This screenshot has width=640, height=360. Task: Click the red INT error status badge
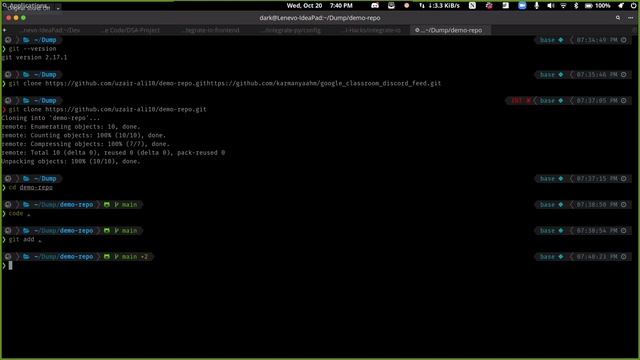tap(521, 100)
